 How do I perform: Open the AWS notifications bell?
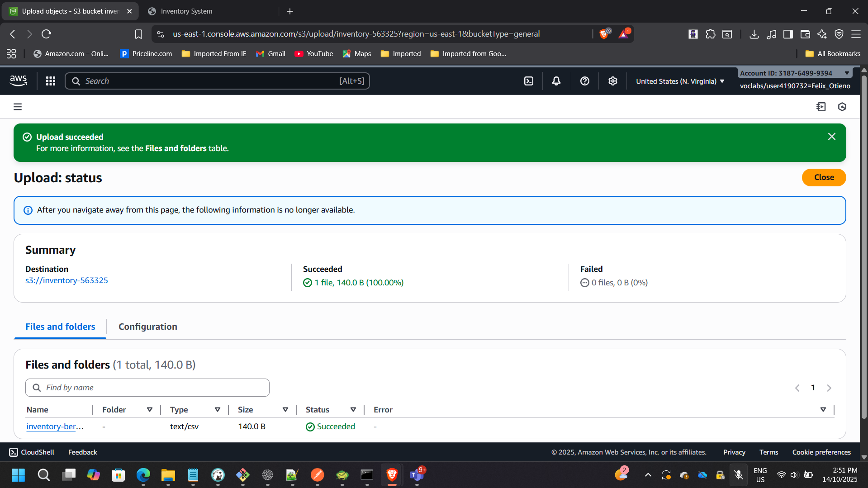click(x=556, y=81)
